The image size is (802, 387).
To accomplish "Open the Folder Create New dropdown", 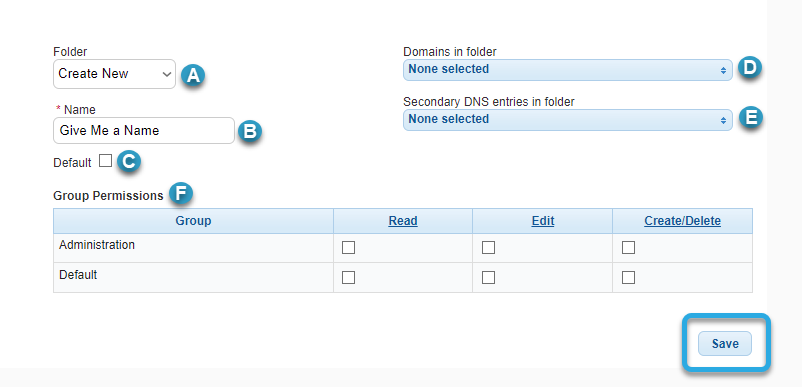I will point(115,74).
